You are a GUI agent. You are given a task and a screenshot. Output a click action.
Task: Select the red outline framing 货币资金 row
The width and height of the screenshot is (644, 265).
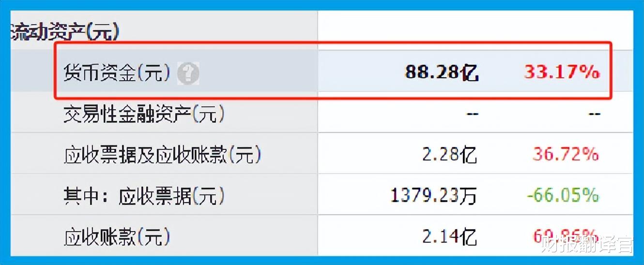pyautogui.click(x=333, y=71)
